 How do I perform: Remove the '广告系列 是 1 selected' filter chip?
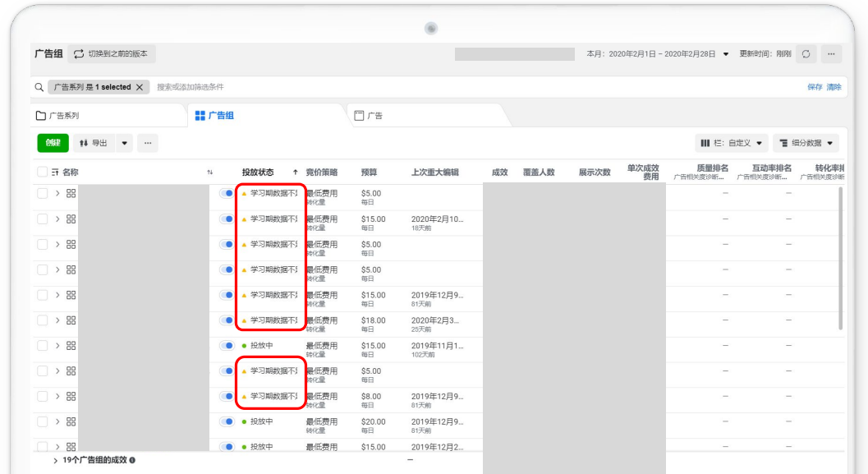click(140, 87)
